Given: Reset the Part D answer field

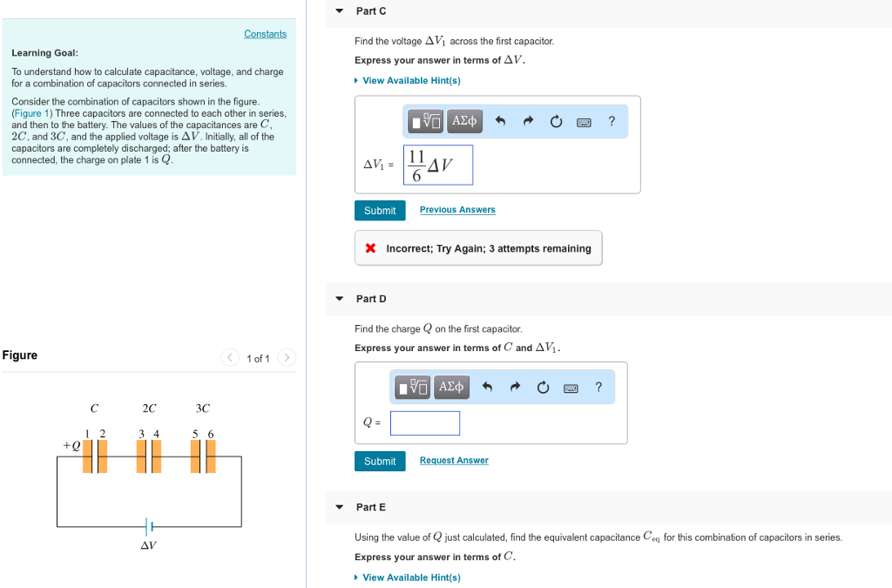Looking at the screenshot, I should 543,388.
